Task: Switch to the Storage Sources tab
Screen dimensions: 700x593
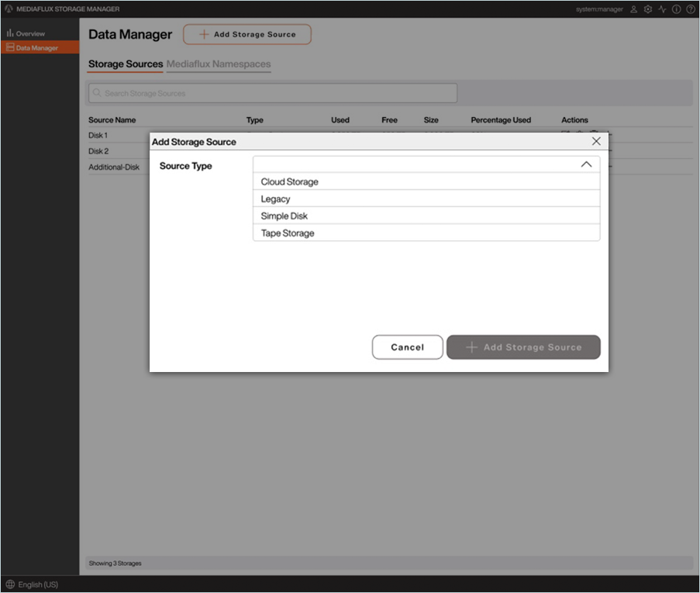Action: click(126, 64)
